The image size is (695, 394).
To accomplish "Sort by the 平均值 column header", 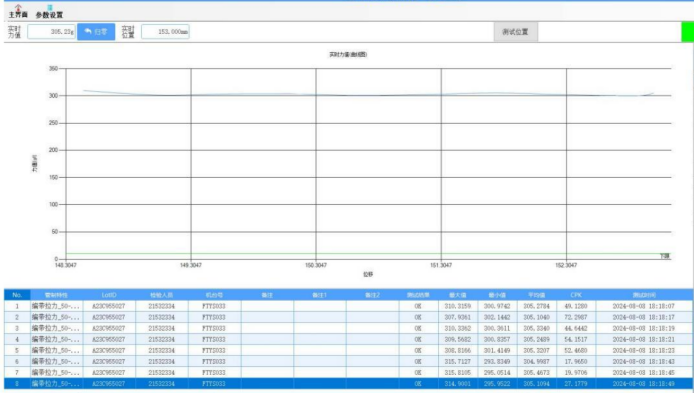I will [536, 295].
